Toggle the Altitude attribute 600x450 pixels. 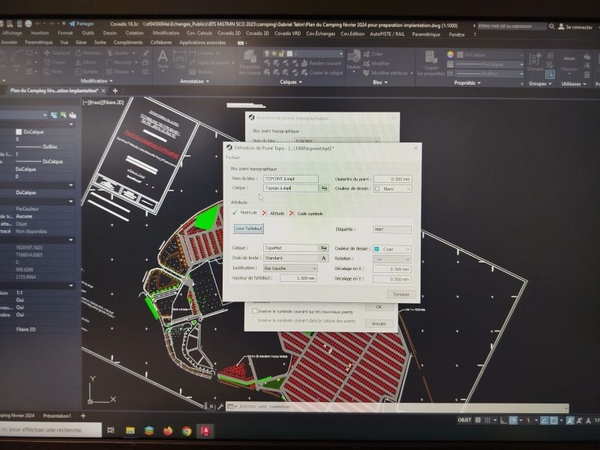pyautogui.click(x=266, y=213)
